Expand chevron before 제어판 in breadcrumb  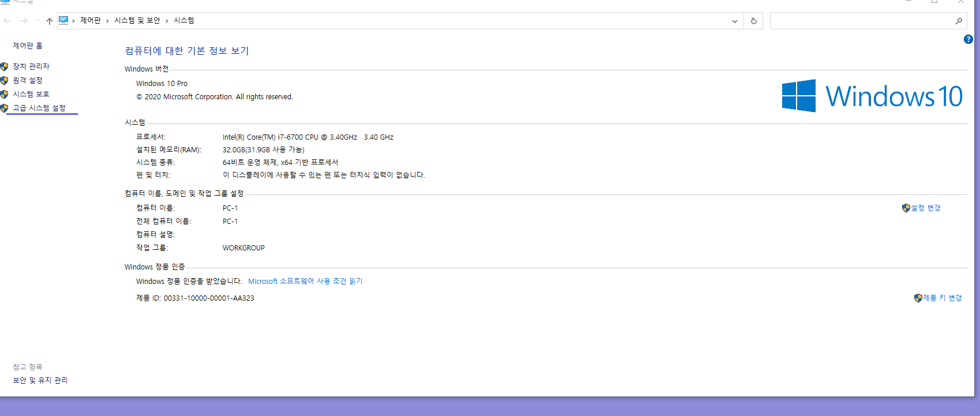click(x=73, y=21)
